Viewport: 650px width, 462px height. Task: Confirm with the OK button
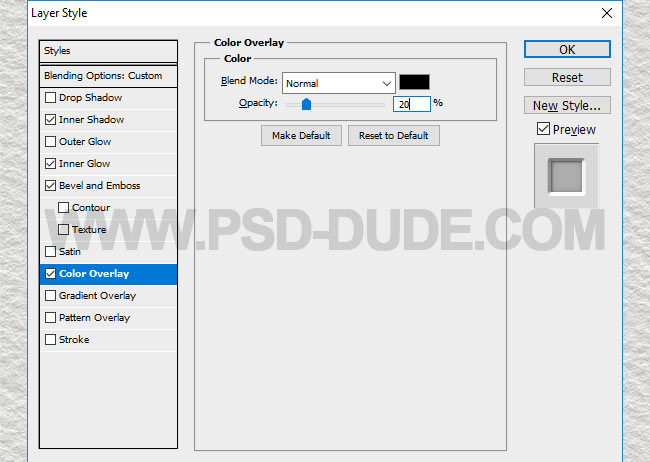[x=567, y=49]
